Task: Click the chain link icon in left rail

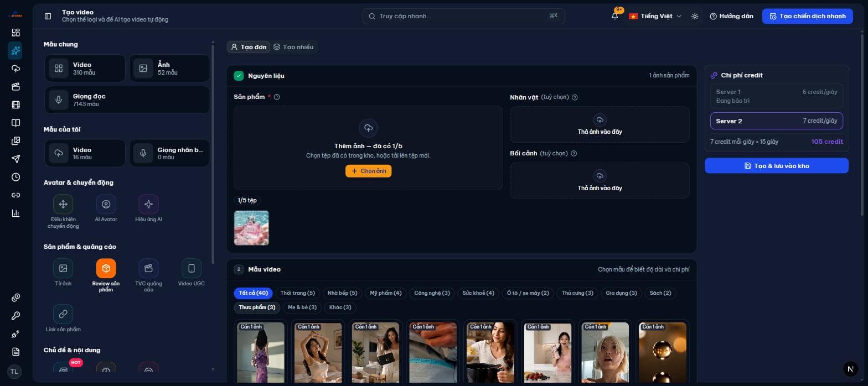Action: tap(15, 195)
